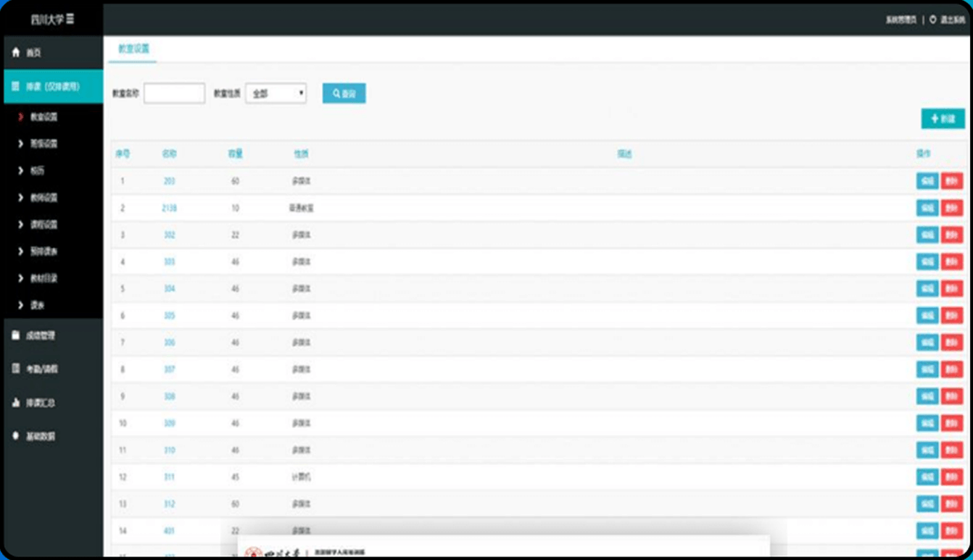Click the 容量 column header
The image size is (973, 560).
235,154
